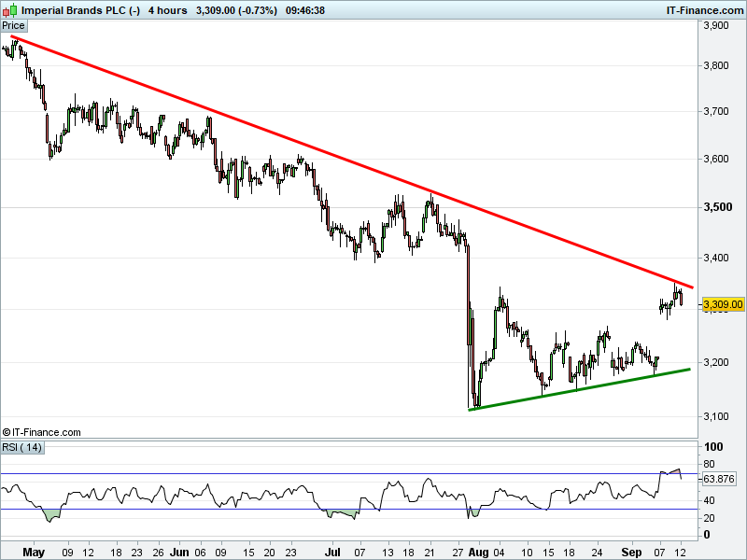Screen dimensions: 747x560
Task: Click the Price panel label
Action: click(13, 26)
